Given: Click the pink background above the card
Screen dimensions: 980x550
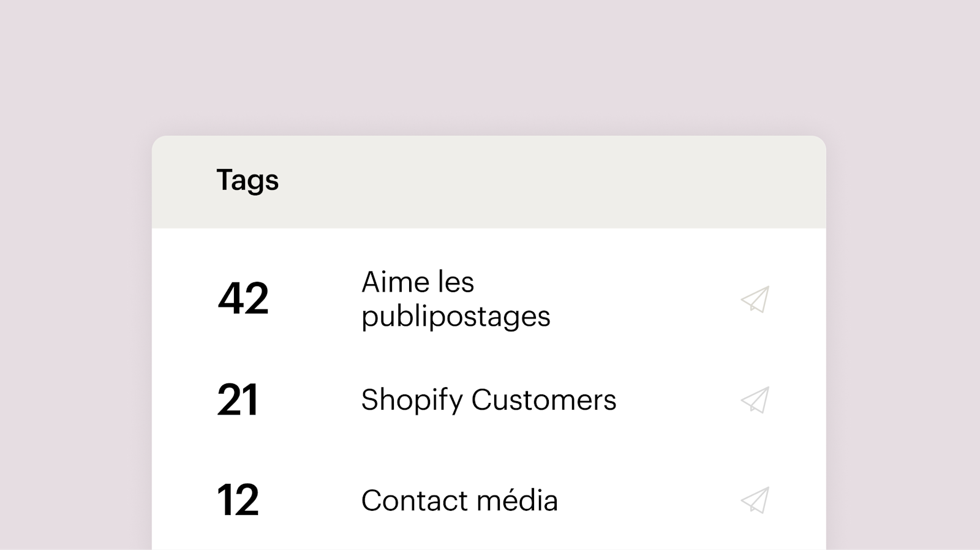Looking at the screenshot, I should (x=490, y=67).
